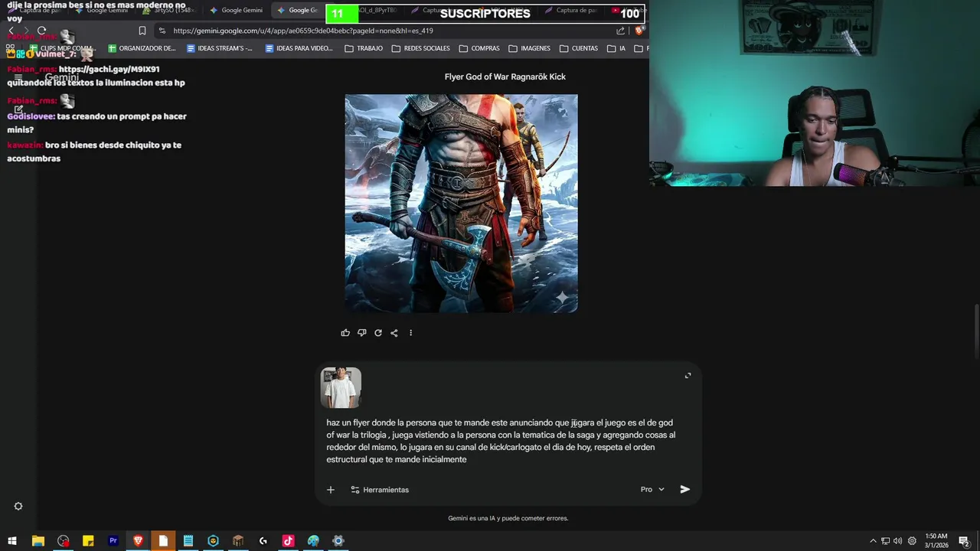Image resolution: width=980 pixels, height=551 pixels.
Task: Open TikTok app from the taskbar
Action: pos(288,541)
